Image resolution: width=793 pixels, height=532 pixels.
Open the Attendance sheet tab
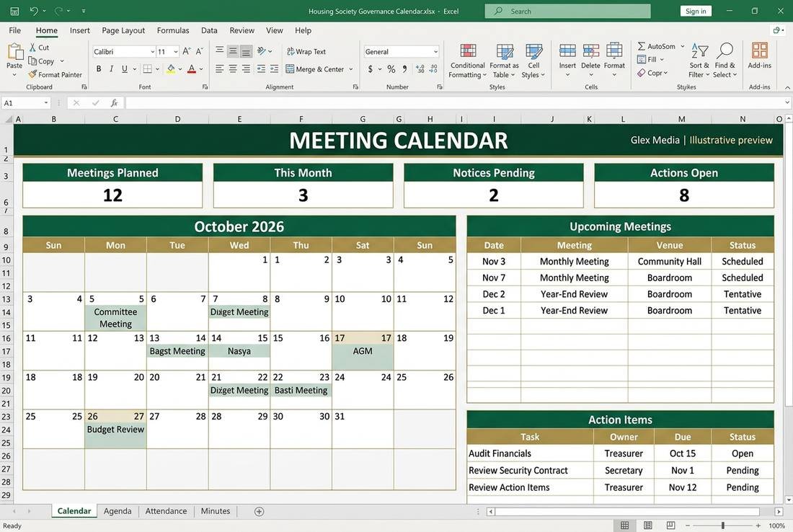coord(166,511)
